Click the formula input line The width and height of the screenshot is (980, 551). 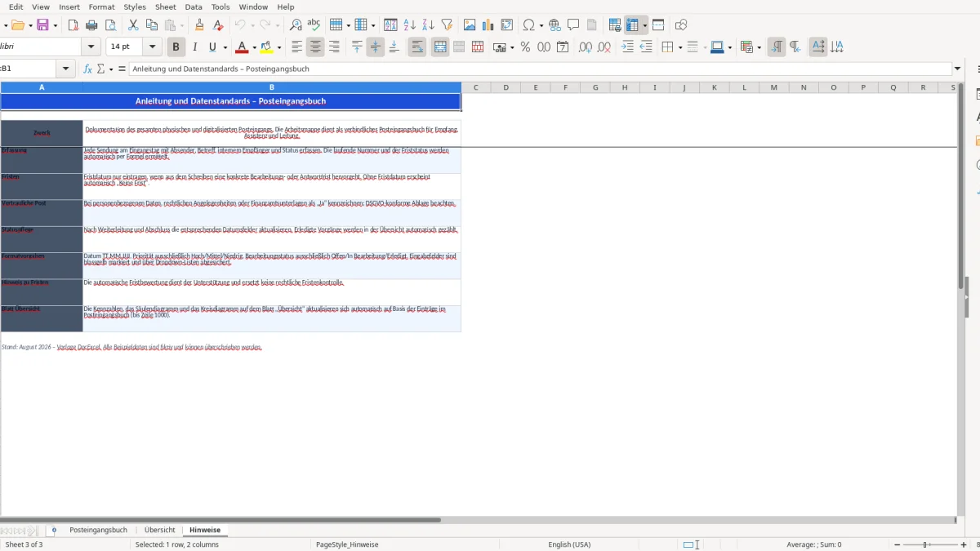[x=540, y=69]
